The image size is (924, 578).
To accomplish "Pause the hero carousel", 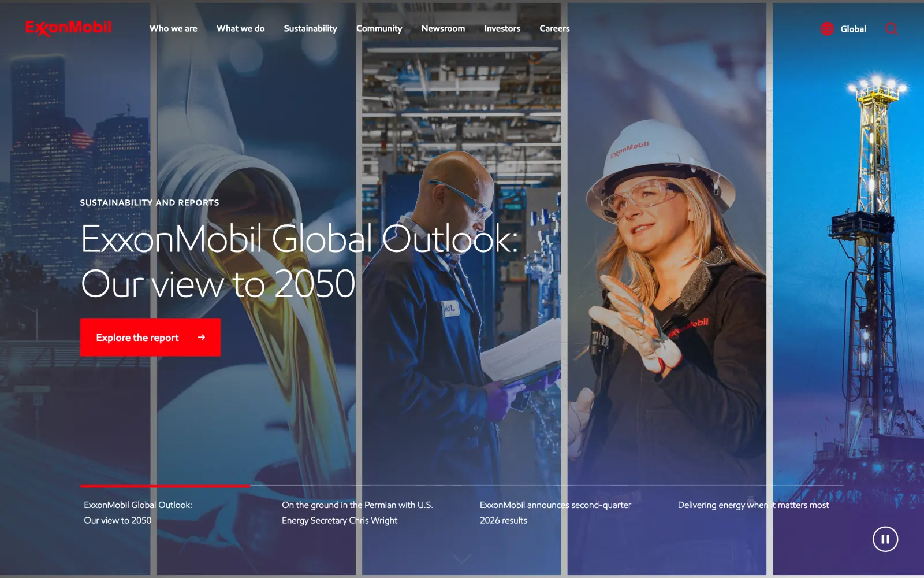I will 885,539.
